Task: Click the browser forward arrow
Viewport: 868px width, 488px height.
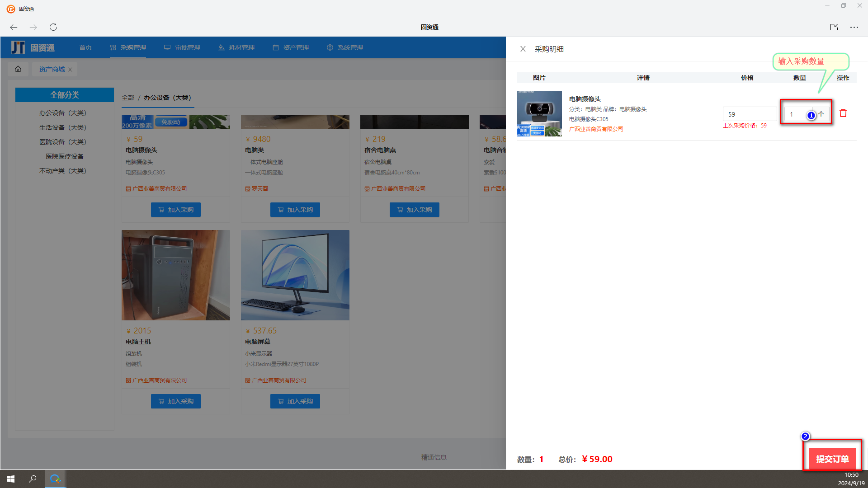Action: coord(33,27)
